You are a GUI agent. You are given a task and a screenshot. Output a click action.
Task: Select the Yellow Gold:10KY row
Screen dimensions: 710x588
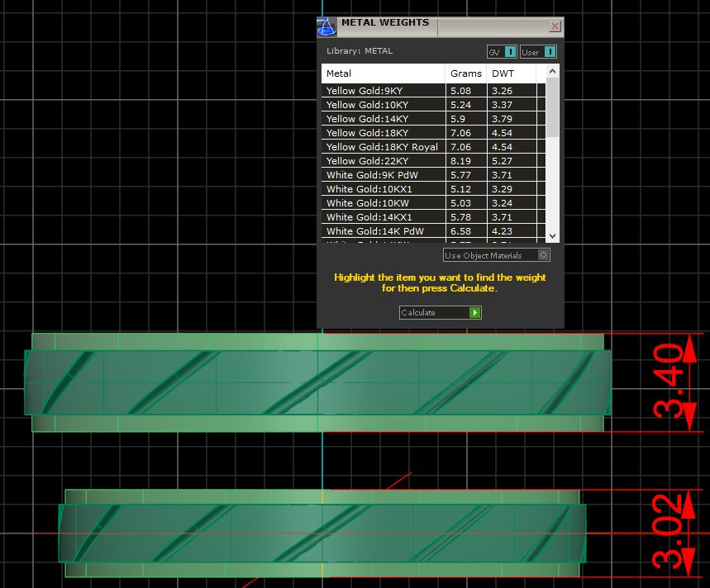pyautogui.click(x=433, y=105)
